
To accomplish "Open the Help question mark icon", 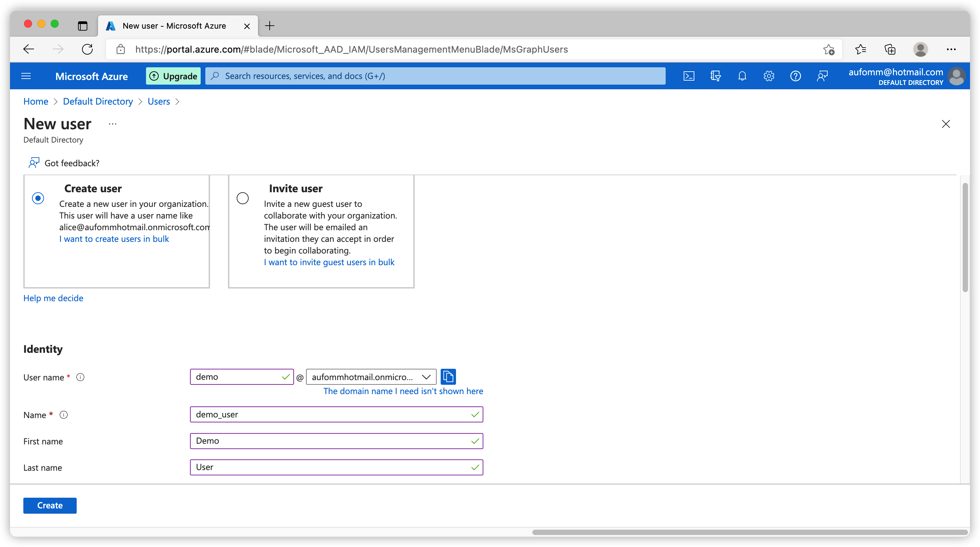I will click(x=795, y=76).
